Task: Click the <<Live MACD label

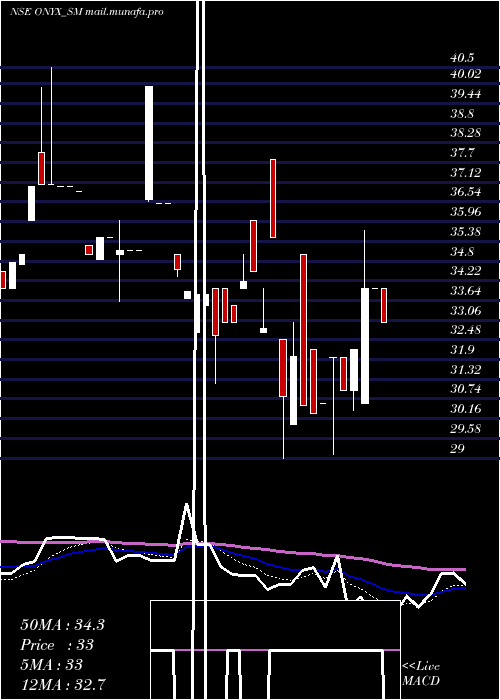Action: pyautogui.click(x=421, y=673)
